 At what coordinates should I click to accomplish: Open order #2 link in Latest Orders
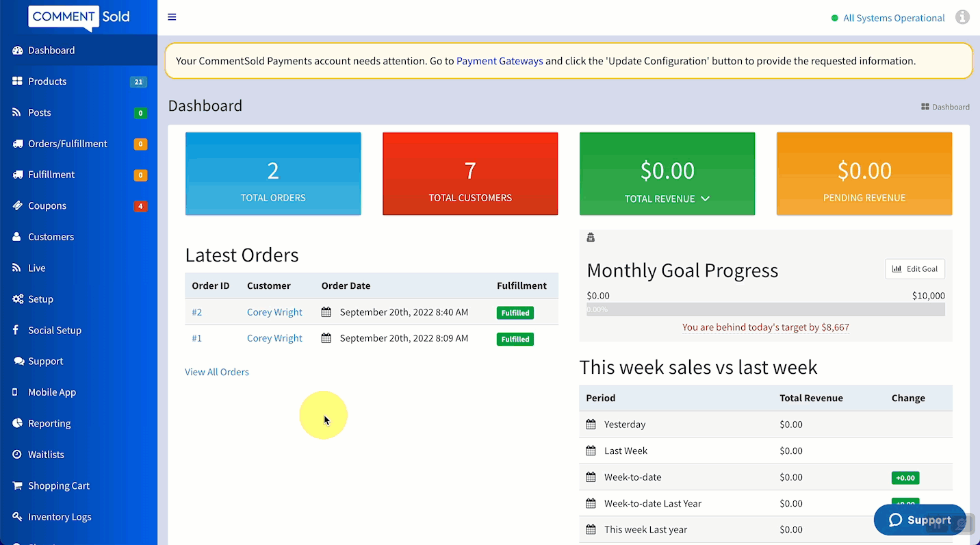[x=197, y=312]
